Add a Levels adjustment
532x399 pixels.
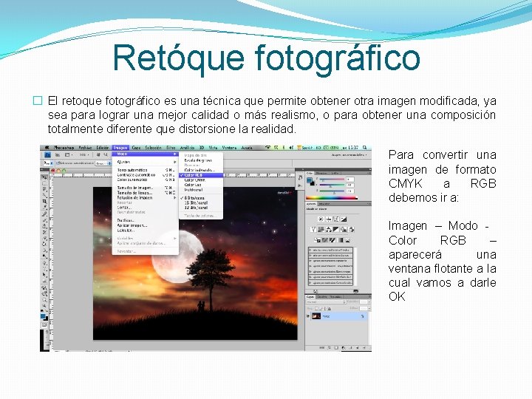coord(329,219)
